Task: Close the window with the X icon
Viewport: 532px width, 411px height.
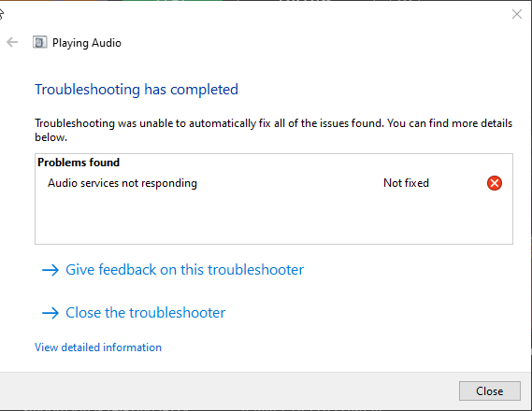Action: click(517, 14)
